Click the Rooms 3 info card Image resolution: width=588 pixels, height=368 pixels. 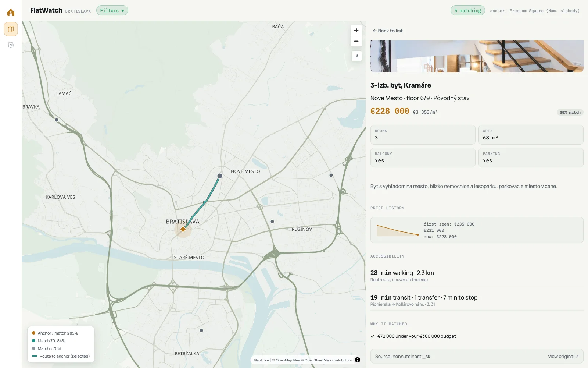pyautogui.click(x=423, y=135)
